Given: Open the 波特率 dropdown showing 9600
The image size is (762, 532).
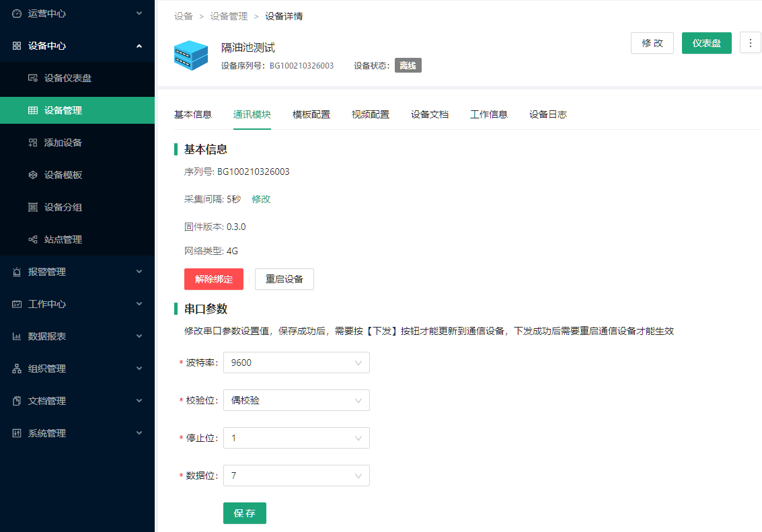Looking at the screenshot, I should point(296,363).
